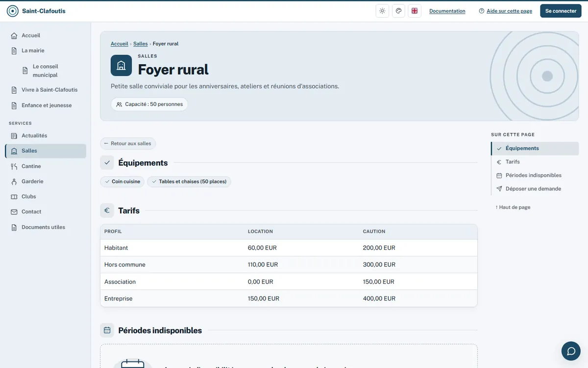Image resolution: width=588 pixels, height=368 pixels.
Task: Go to Accueil in the sidebar
Action: (46, 35)
